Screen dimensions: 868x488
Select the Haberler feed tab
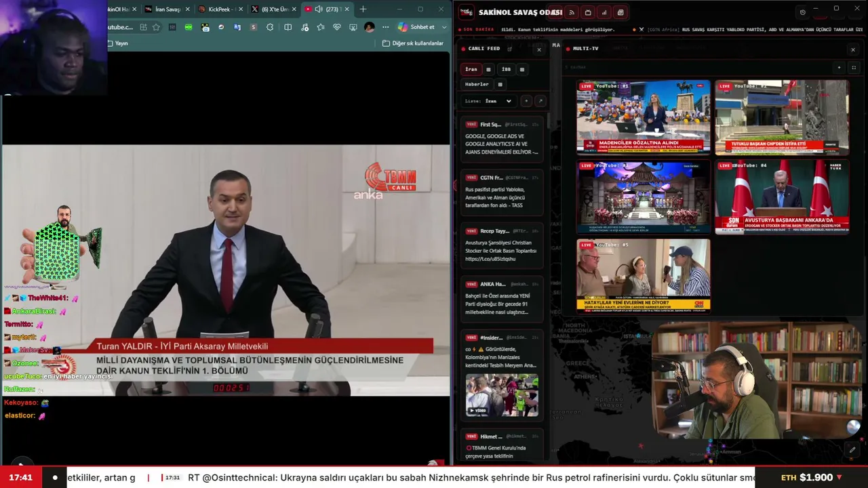pos(477,84)
